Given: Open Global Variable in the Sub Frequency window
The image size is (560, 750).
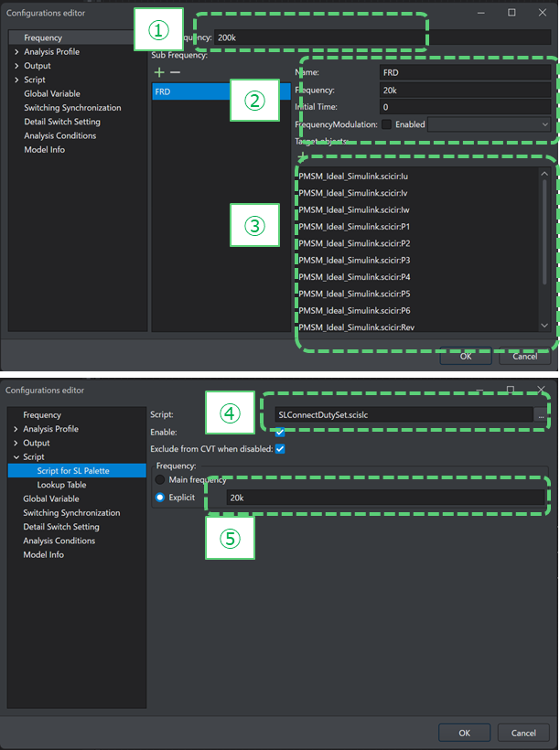Looking at the screenshot, I should coord(52,93).
